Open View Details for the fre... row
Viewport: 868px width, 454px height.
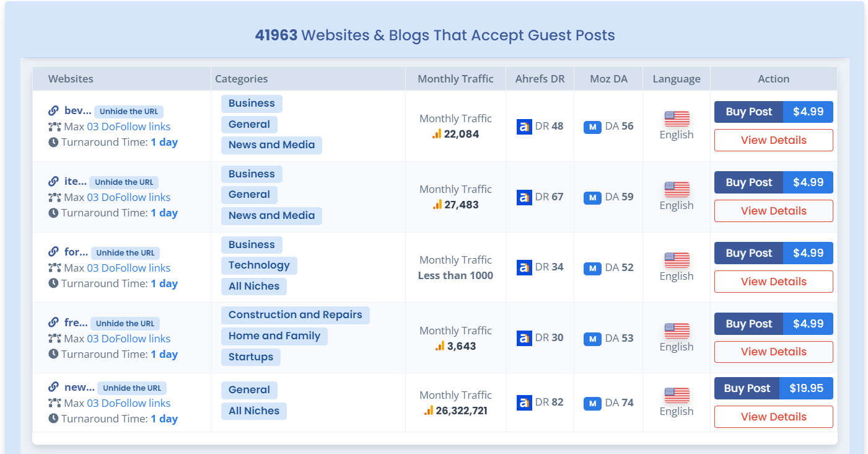(x=774, y=352)
